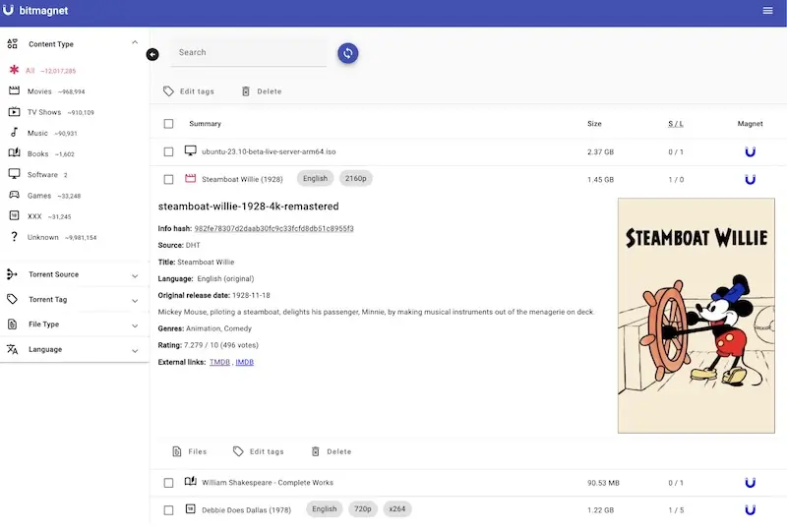Open the hamburger menu
Screen dimensions: 787x532
(x=767, y=10)
